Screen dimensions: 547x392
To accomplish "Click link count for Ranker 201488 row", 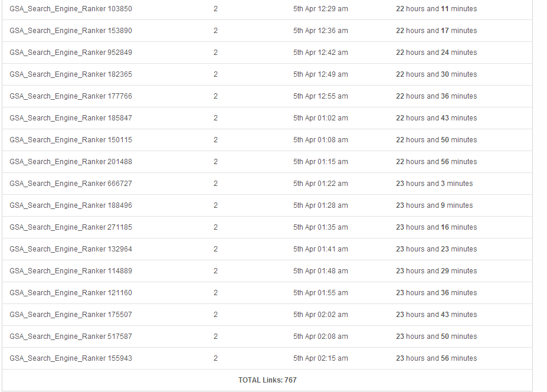I will pyautogui.click(x=215, y=162).
